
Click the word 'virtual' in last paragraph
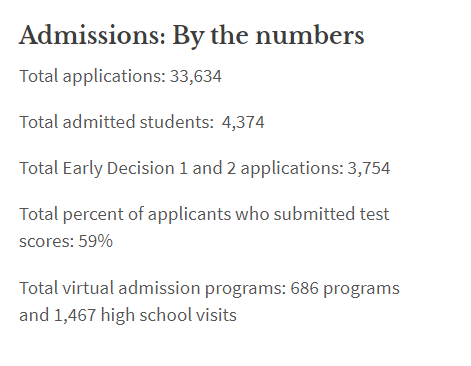coord(88,288)
